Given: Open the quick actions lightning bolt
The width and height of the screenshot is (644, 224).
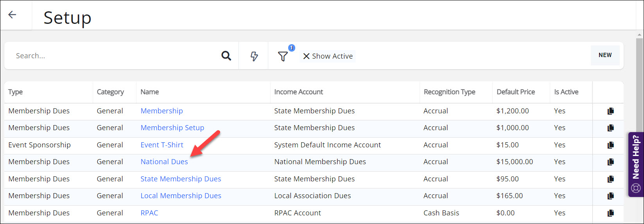Looking at the screenshot, I should tap(254, 56).
